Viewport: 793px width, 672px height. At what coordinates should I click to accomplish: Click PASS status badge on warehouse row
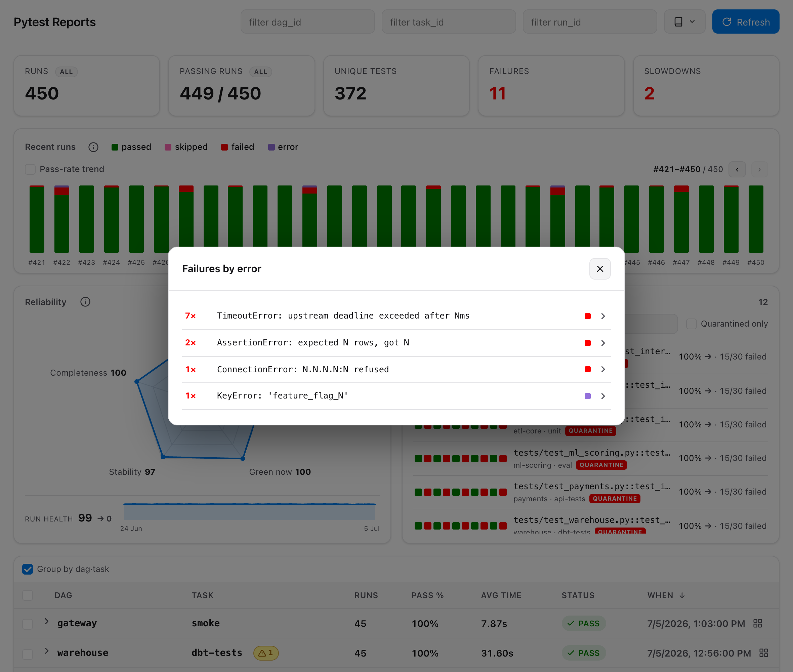coord(584,653)
